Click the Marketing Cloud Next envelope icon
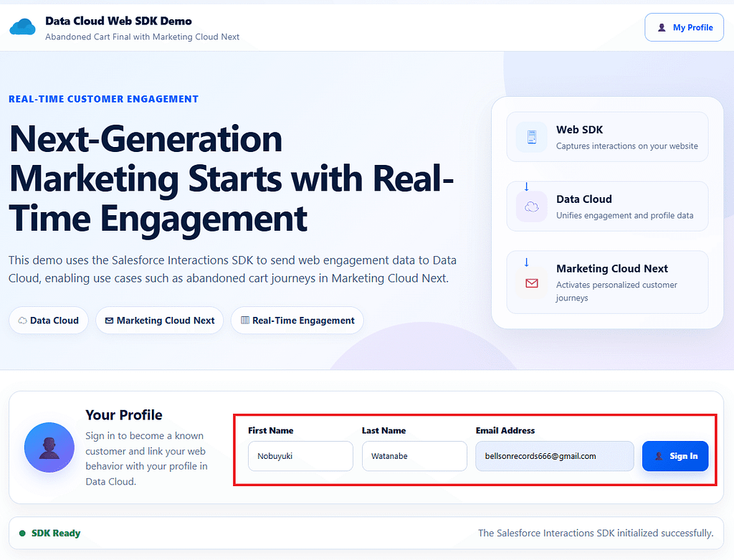Viewport: 734px width, 560px height. point(531,283)
